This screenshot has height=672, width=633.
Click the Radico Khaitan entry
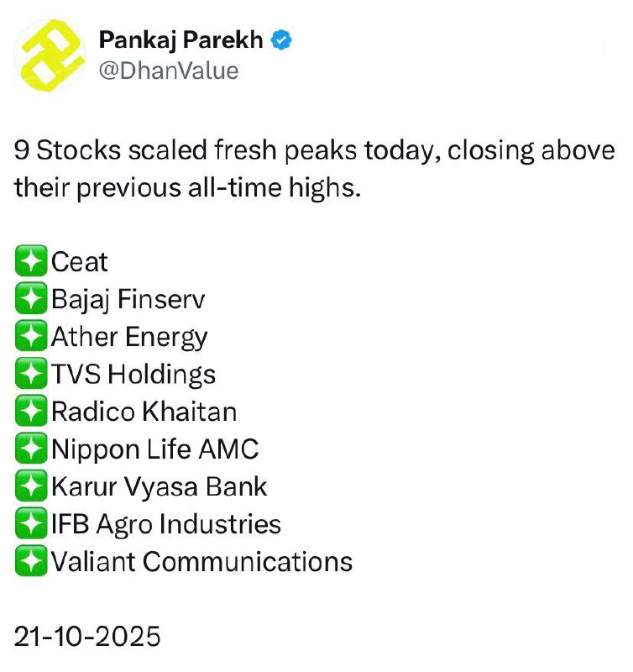click(144, 412)
